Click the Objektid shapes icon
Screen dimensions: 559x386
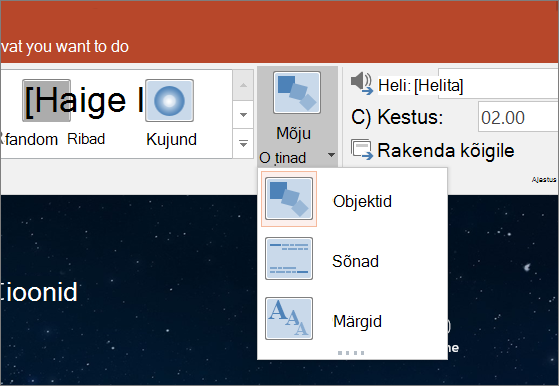289,199
